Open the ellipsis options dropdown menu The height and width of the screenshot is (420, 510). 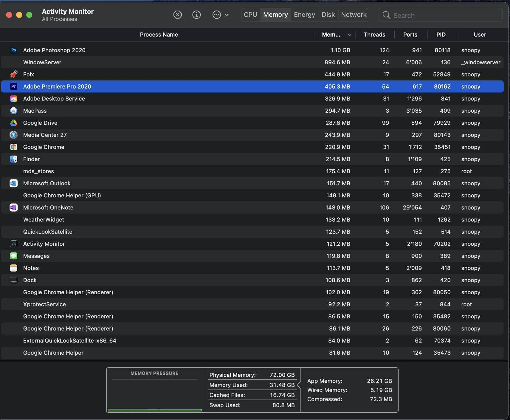[x=220, y=15]
